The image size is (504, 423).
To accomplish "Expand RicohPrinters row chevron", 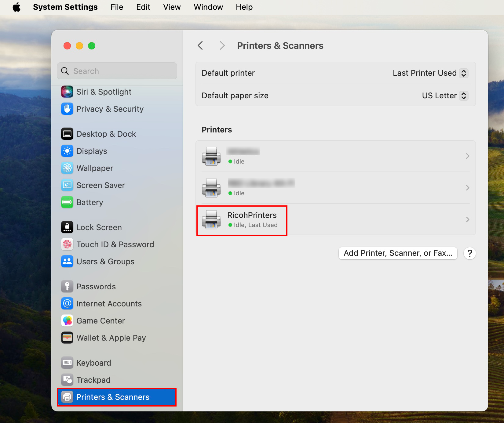I will click(468, 219).
